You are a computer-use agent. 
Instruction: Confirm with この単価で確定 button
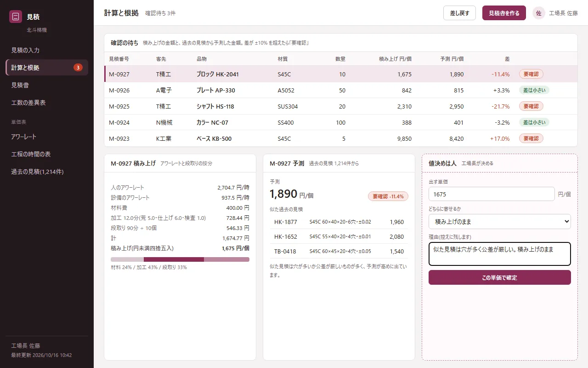500,277
